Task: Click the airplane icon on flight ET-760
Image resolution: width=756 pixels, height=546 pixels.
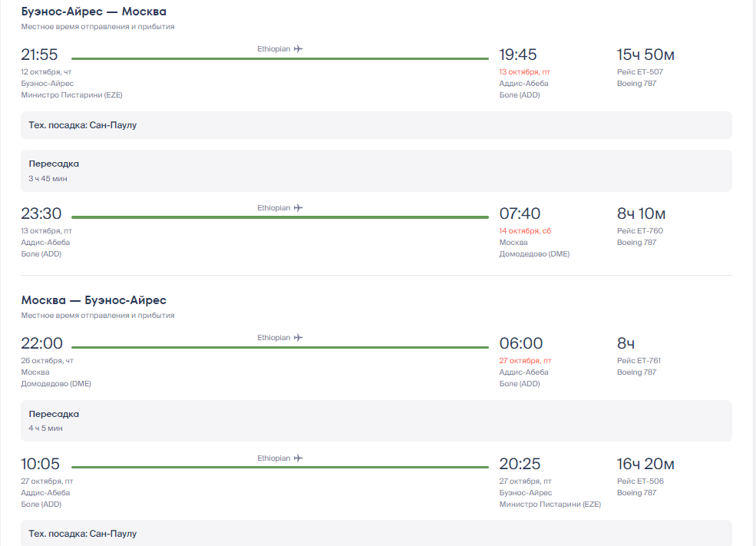Action: 298,208
